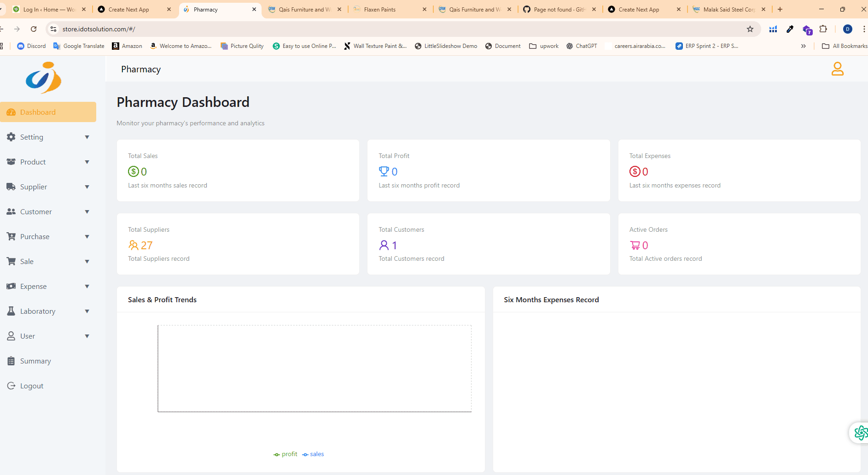
Task: Open the Discord bookmark
Action: (x=31, y=46)
